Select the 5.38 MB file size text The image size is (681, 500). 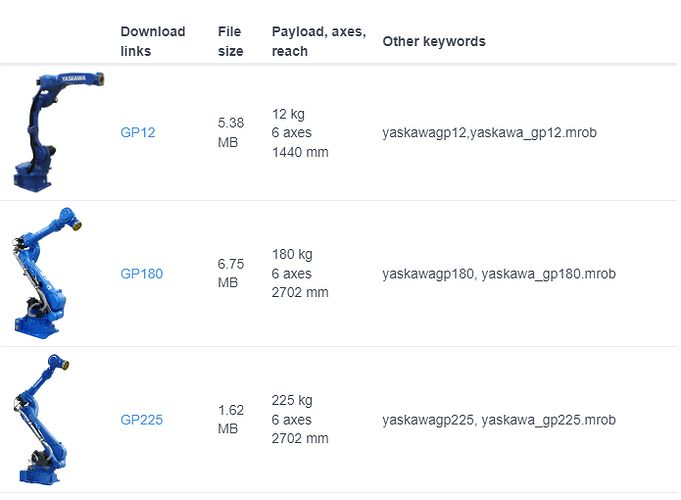pyautogui.click(x=231, y=132)
